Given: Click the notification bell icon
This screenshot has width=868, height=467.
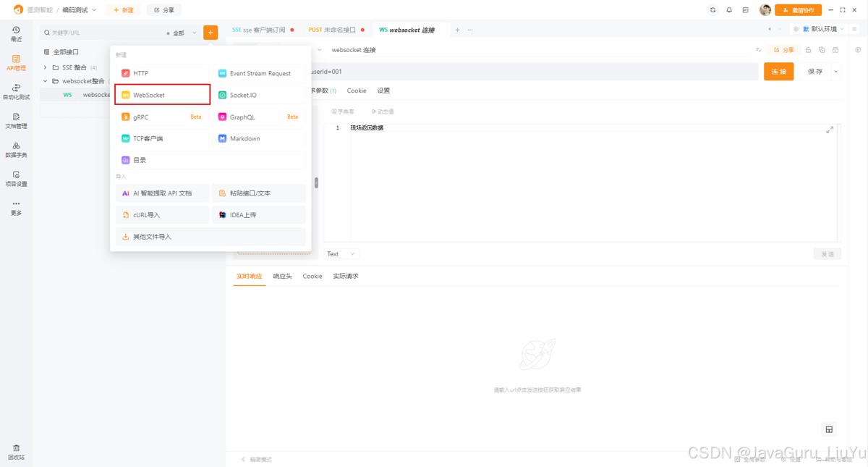Looking at the screenshot, I should (x=728, y=9).
